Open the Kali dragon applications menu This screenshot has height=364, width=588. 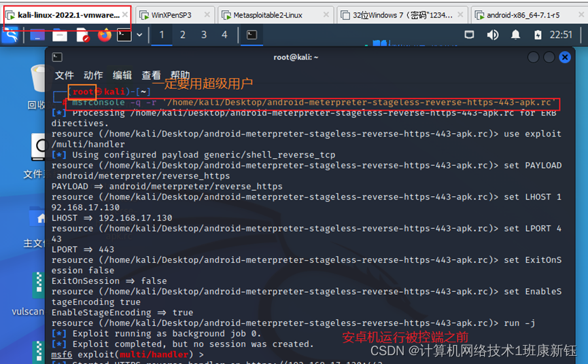pos(10,35)
